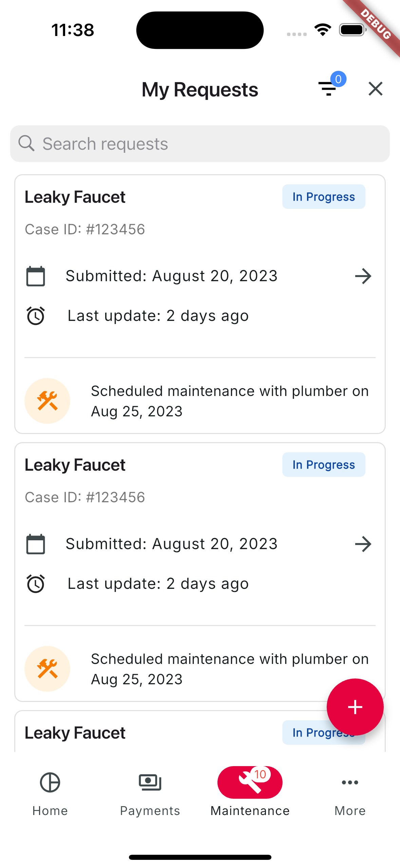This screenshot has width=400, height=868.
Task: Tap the filter count badge showing zero
Action: (338, 79)
